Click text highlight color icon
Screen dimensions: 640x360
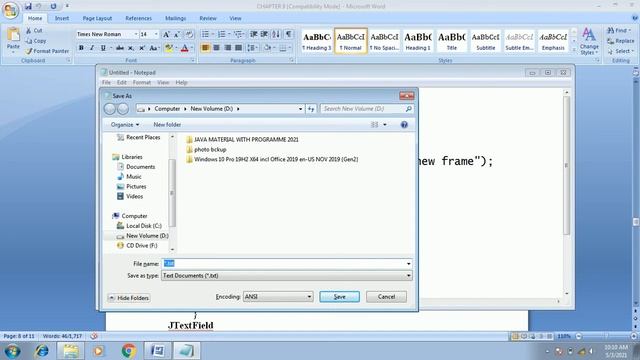(x=169, y=48)
